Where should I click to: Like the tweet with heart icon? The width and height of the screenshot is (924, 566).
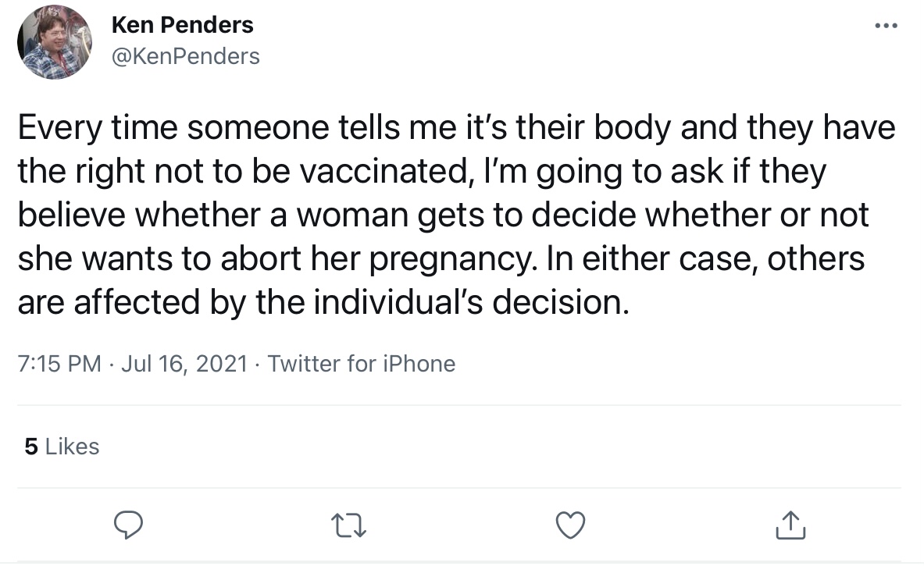click(570, 525)
